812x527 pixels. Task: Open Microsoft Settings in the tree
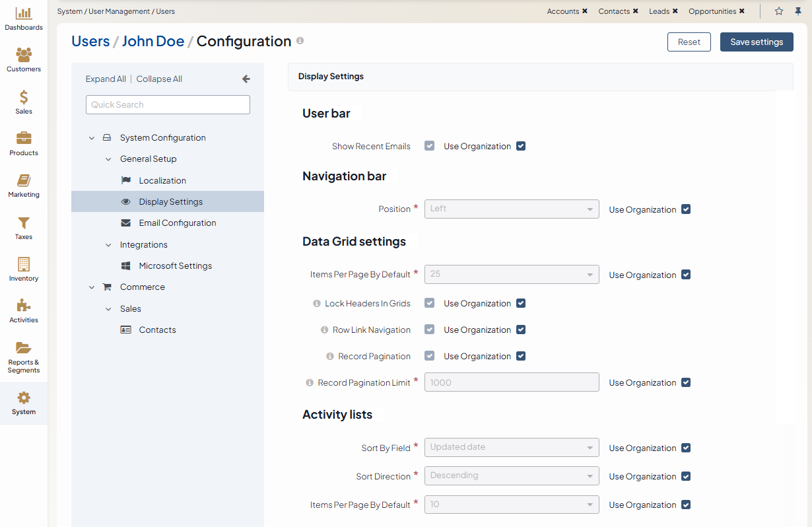(x=175, y=265)
